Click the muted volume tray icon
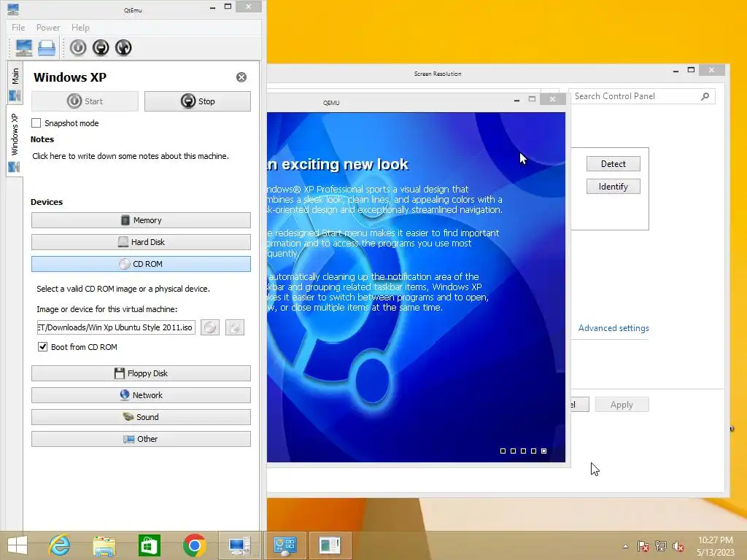Image resolution: width=747 pixels, height=560 pixels. point(678,546)
